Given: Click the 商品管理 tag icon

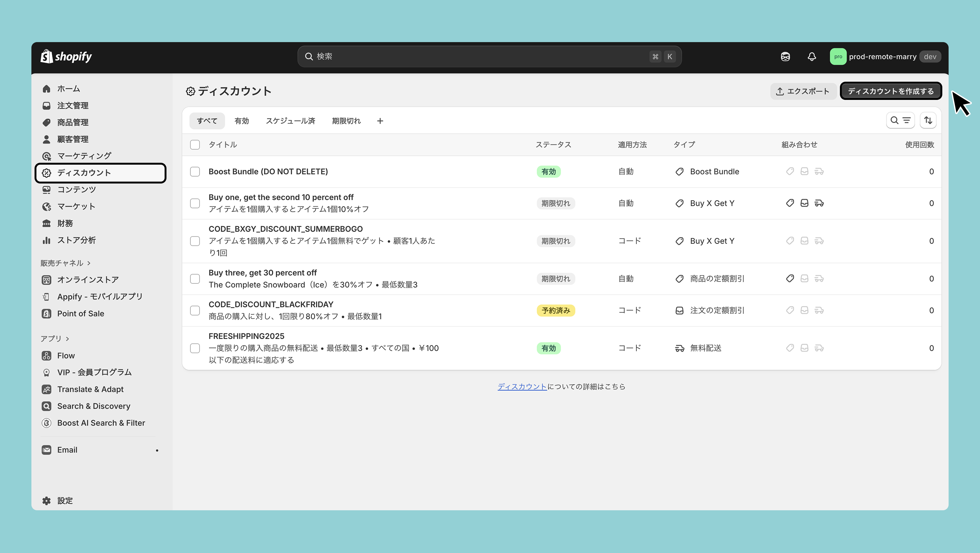Looking at the screenshot, I should [x=46, y=122].
